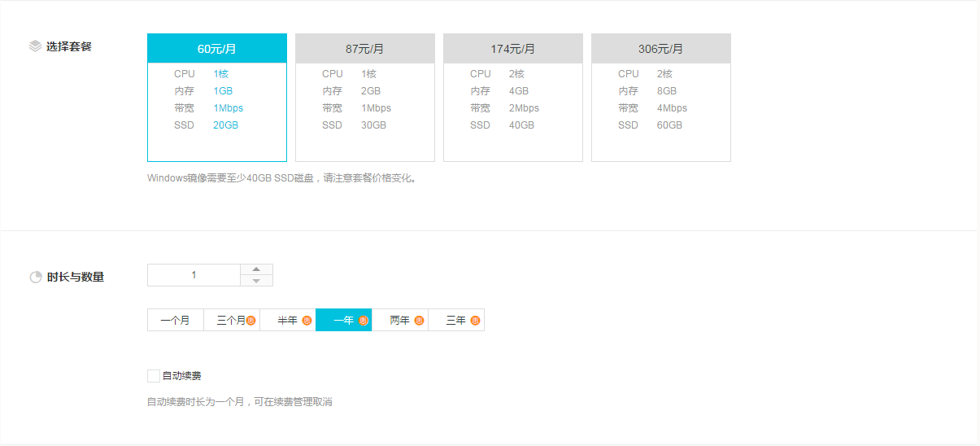Select the 三个月 duration option
This screenshot has height=446, width=980.
click(x=232, y=321)
